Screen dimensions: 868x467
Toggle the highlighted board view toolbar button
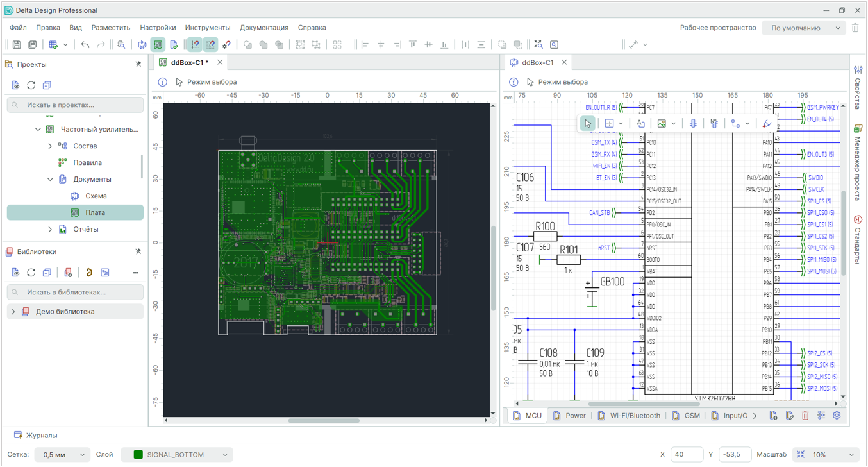tap(158, 45)
